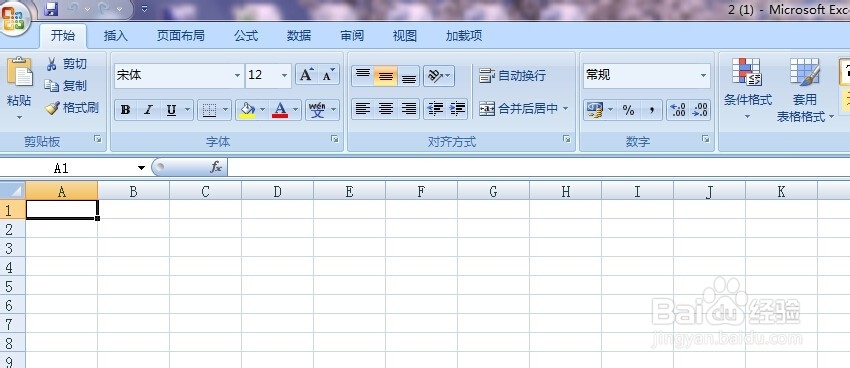Open the 加载项 ribbon tab

[x=464, y=36]
